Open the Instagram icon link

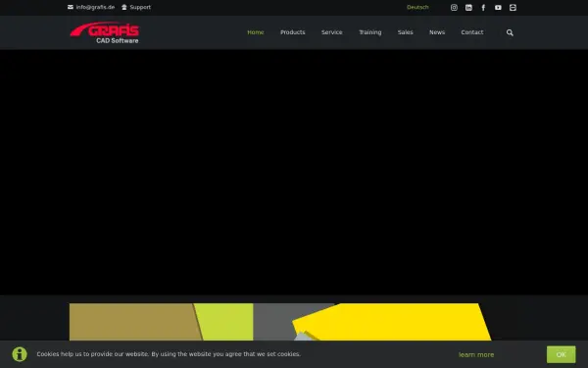point(454,8)
